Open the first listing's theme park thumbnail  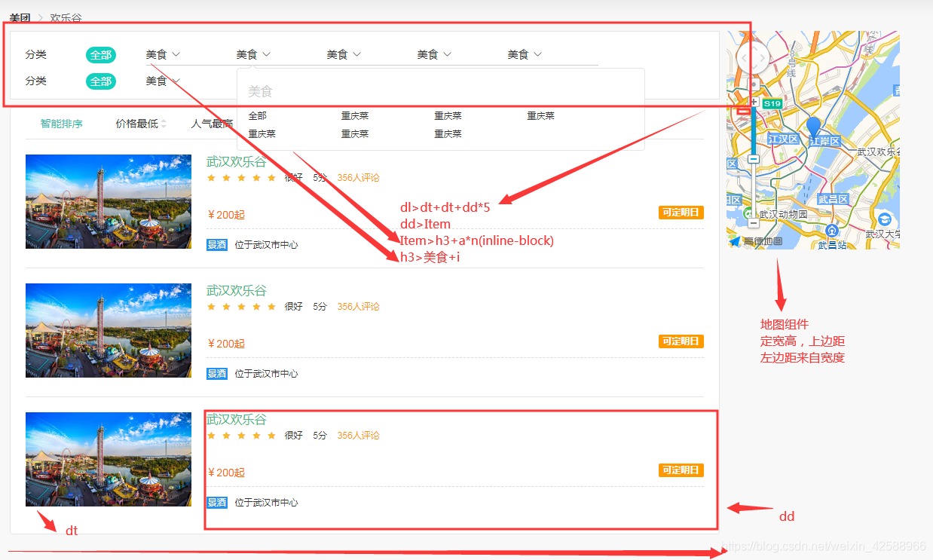pos(109,202)
